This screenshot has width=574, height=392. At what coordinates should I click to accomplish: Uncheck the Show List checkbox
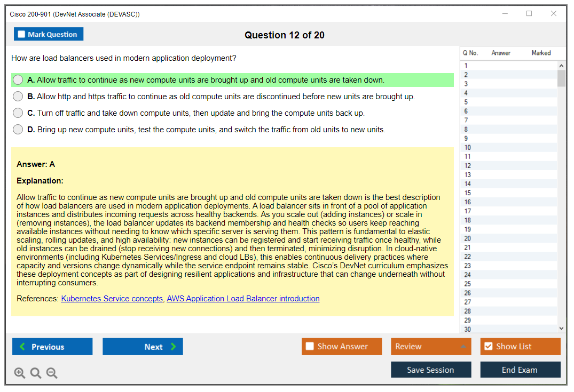pos(488,347)
